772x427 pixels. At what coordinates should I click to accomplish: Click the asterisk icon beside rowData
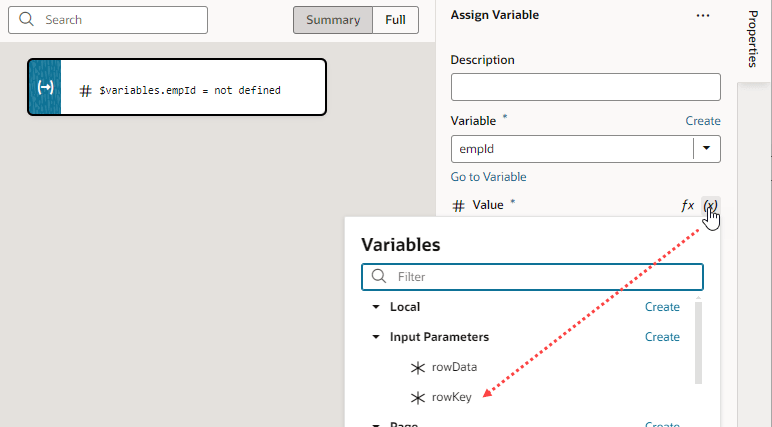pos(418,368)
